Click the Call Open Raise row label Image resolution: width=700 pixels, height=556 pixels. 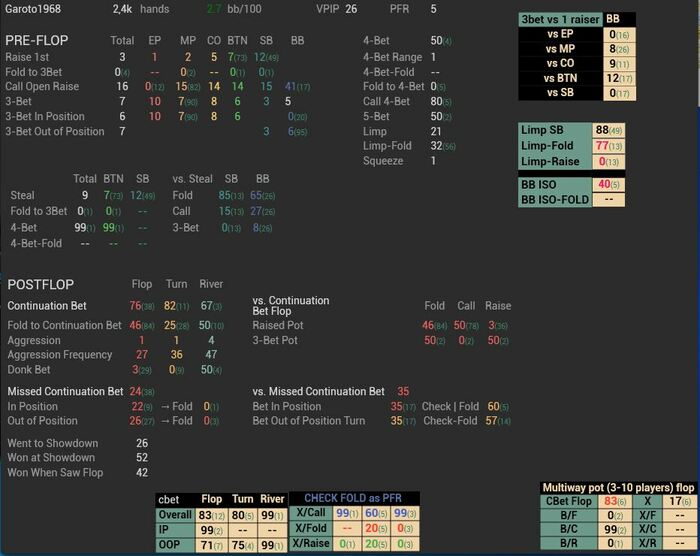[42, 87]
